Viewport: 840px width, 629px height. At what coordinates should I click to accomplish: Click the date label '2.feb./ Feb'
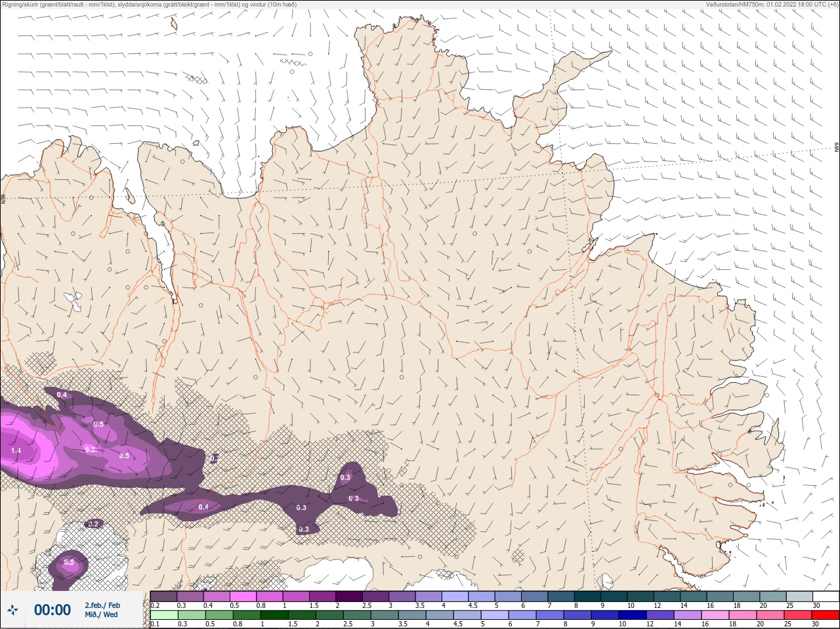[102, 605]
